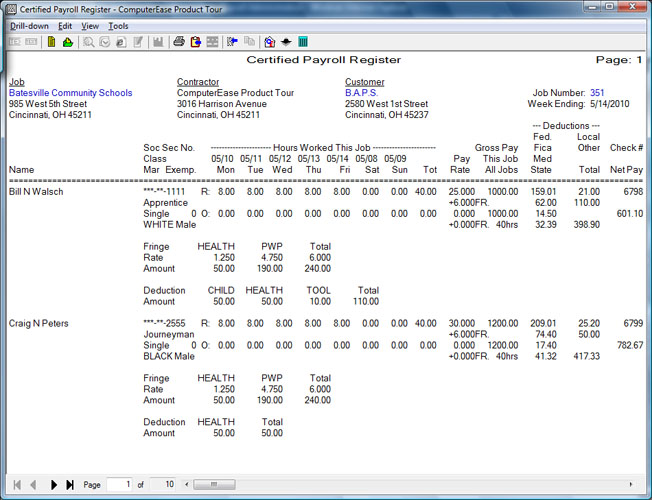Click the gray layout icon right of clipboard
This screenshot has height=500, width=652.
pyautogui.click(x=212, y=42)
